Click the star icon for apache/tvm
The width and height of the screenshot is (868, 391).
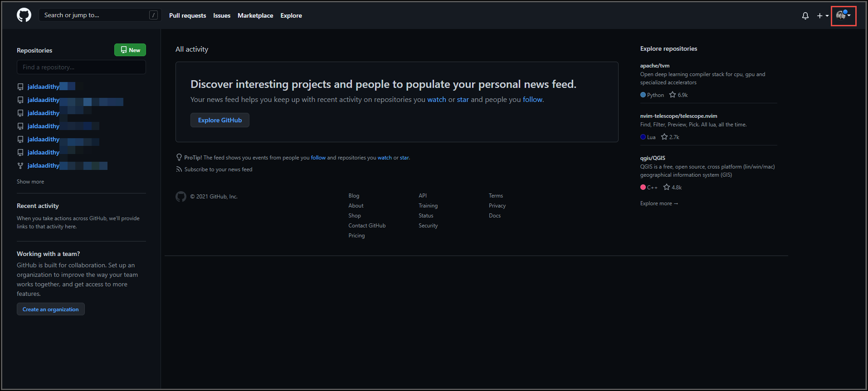pyautogui.click(x=673, y=95)
